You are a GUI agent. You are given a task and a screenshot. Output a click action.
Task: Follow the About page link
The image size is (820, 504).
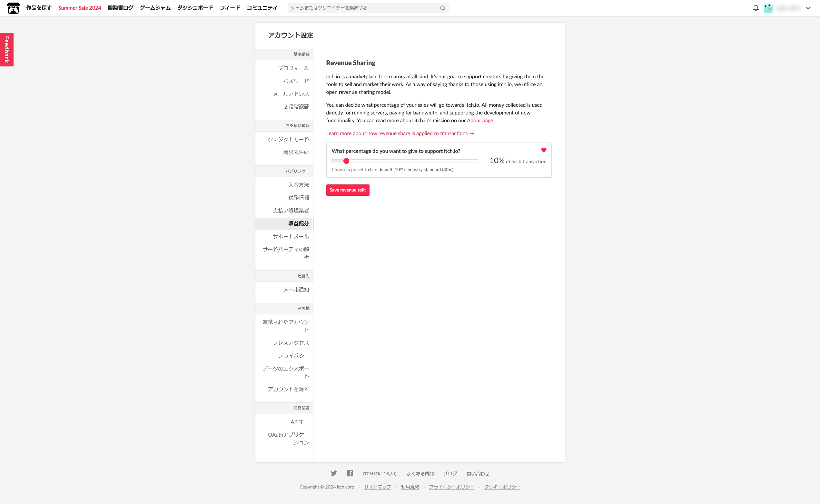coord(480,120)
